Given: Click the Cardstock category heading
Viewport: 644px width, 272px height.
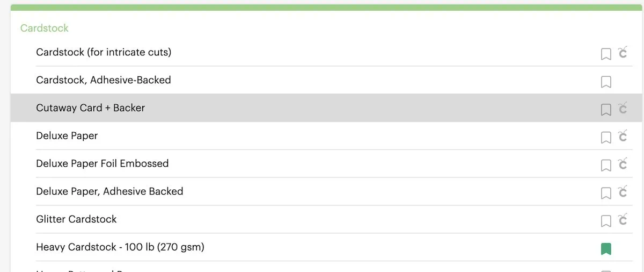Looking at the screenshot, I should click(x=45, y=28).
